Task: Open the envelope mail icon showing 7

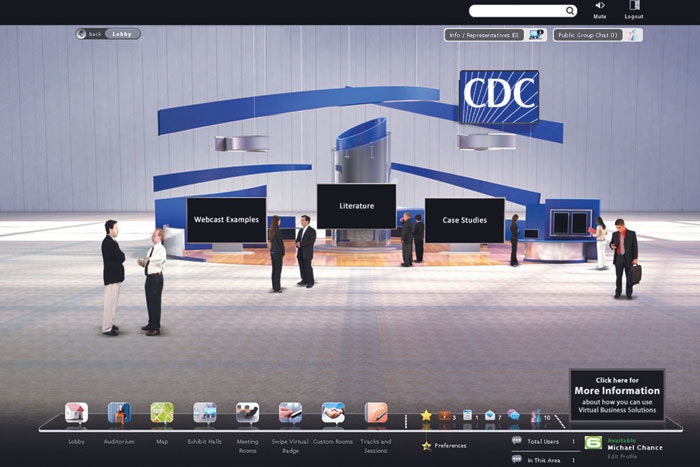Action: pyautogui.click(x=490, y=415)
